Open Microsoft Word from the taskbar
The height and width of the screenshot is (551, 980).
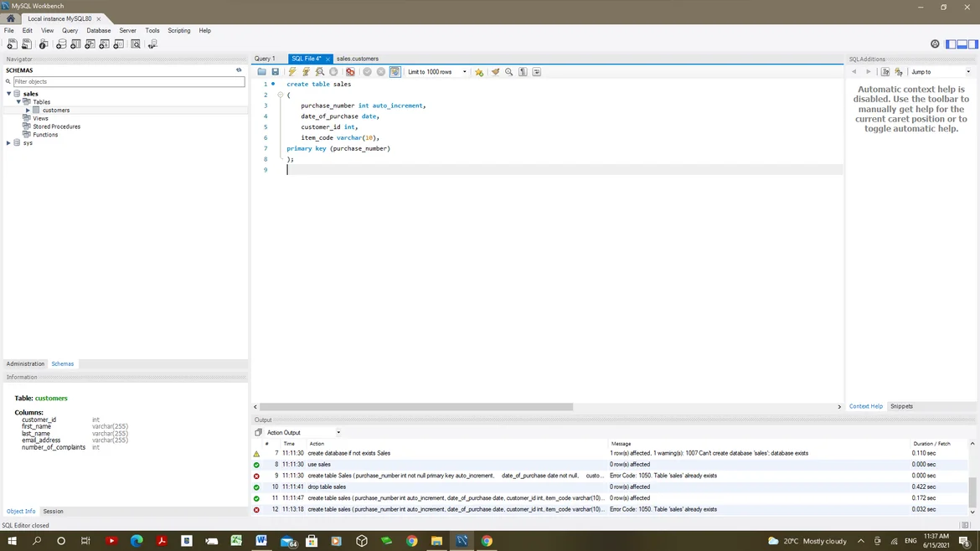click(x=261, y=541)
